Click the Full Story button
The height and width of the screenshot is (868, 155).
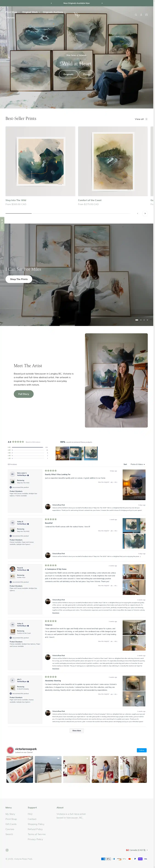24,394
